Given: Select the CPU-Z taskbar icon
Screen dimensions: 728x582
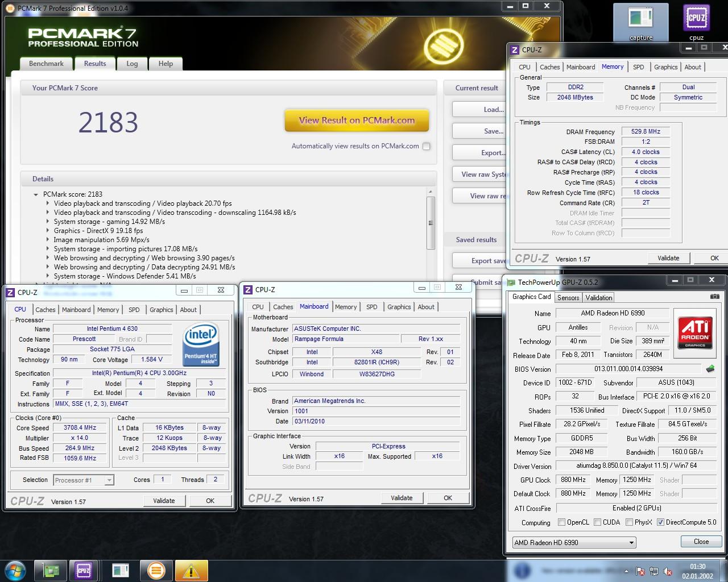Looking at the screenshot, I should coord(84,570).
